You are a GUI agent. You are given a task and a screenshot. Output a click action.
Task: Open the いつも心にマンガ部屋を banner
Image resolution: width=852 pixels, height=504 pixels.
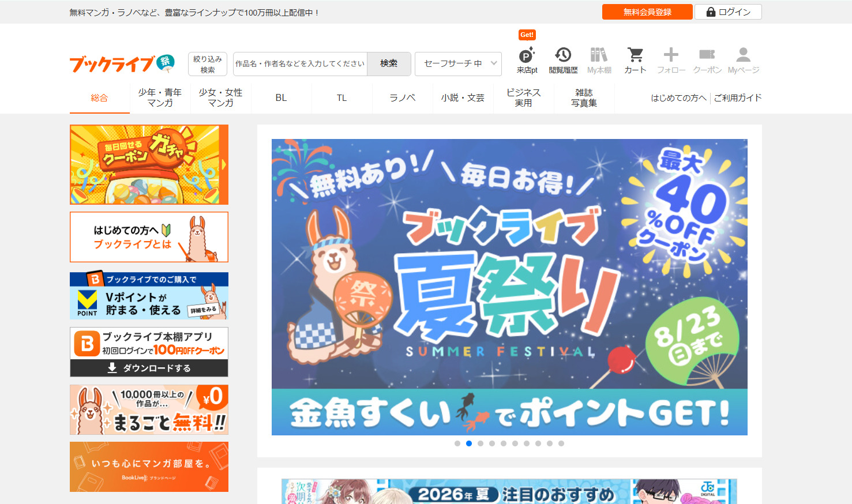[149, 467]
